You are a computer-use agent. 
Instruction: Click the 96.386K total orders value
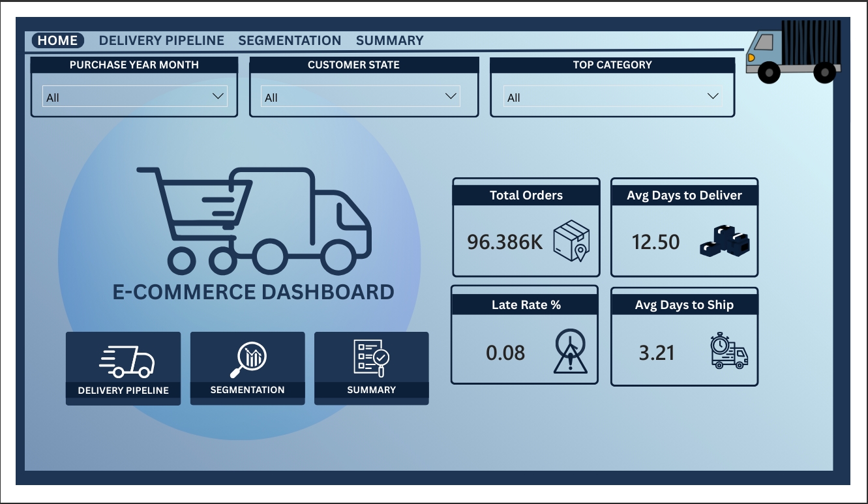coord(505,242)
